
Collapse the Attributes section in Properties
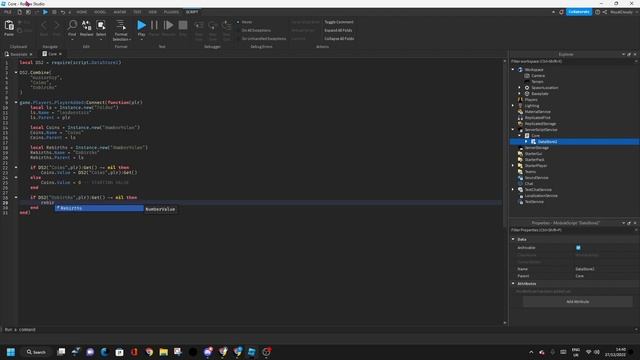tap(513, 283)
